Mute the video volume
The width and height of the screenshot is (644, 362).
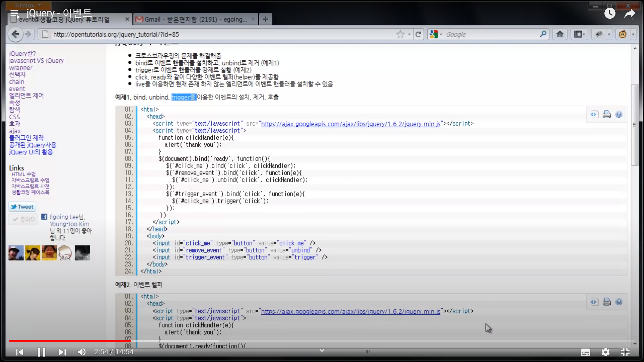82,352
